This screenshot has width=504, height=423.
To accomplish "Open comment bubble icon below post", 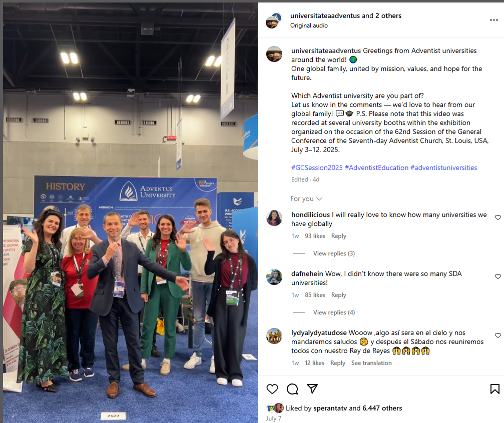I will (x=292, y=389).
